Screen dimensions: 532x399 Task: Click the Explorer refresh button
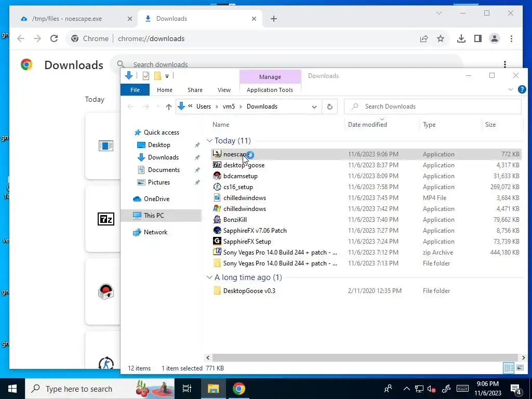tap(329, 107)
